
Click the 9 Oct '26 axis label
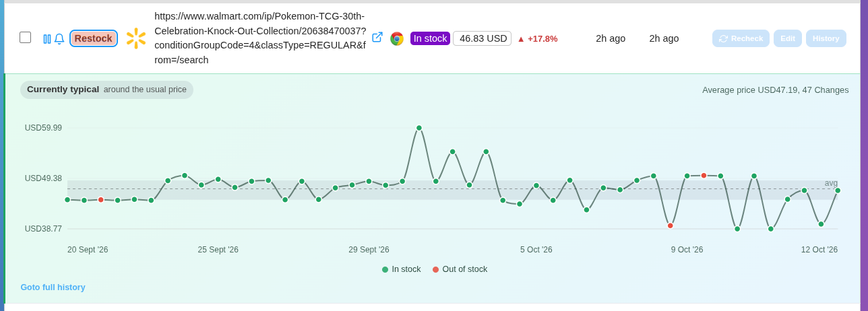(687, 250)
